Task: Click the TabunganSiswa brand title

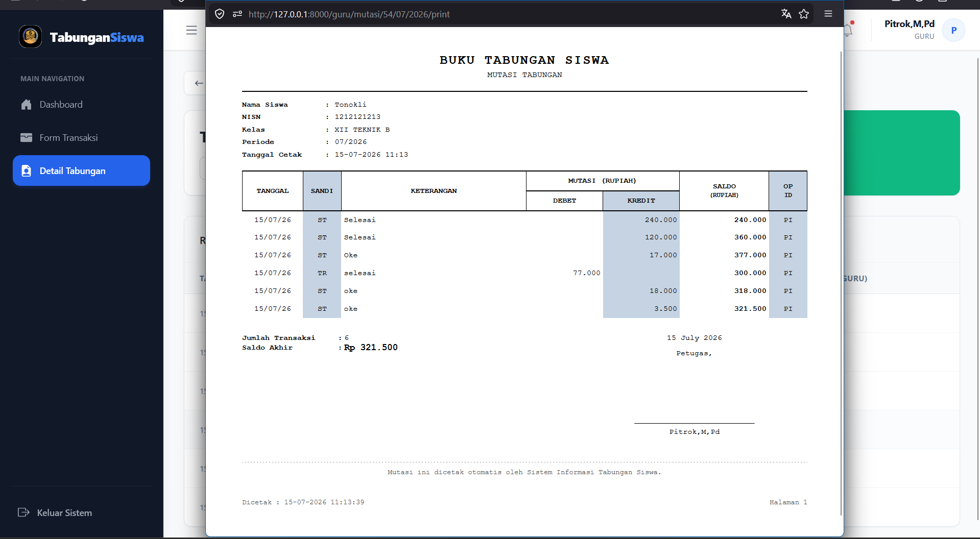Action: point(97,37)
